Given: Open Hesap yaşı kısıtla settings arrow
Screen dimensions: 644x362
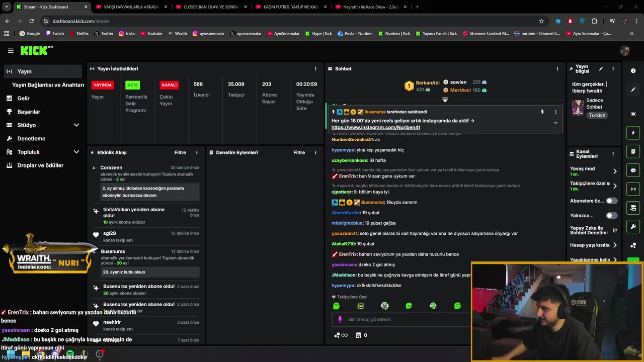Looking at the screenshot, I should [x=614, y=245].
